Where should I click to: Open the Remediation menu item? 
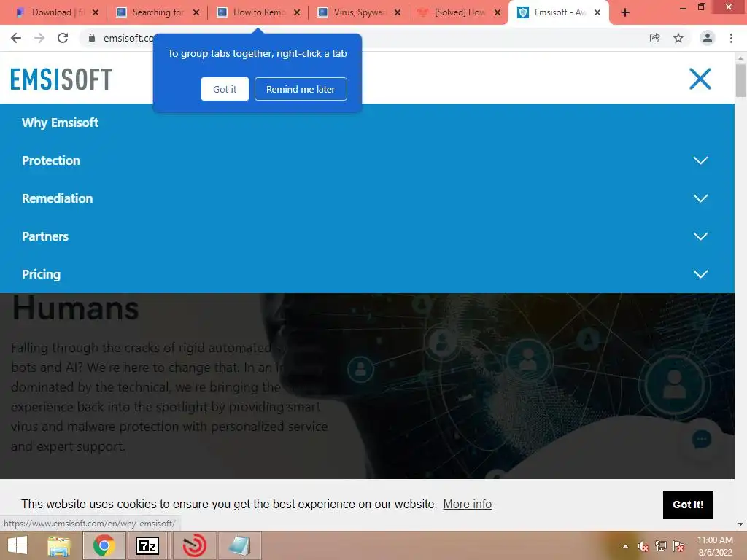click(x=57, y=198)
